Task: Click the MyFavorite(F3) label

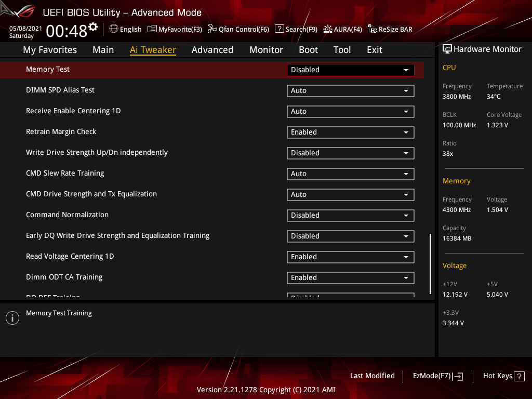Action: (180, 30)
